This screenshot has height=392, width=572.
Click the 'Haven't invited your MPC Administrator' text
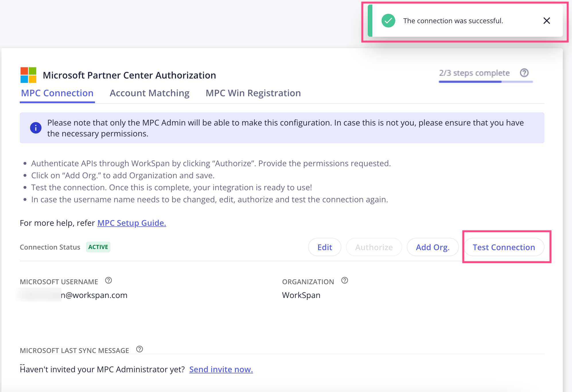[102, 369]
